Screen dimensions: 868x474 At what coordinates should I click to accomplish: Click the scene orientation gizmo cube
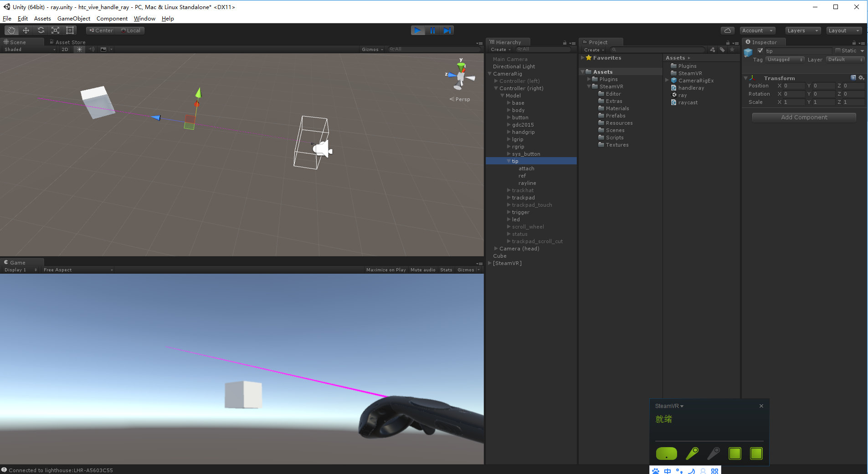(460, 78)
